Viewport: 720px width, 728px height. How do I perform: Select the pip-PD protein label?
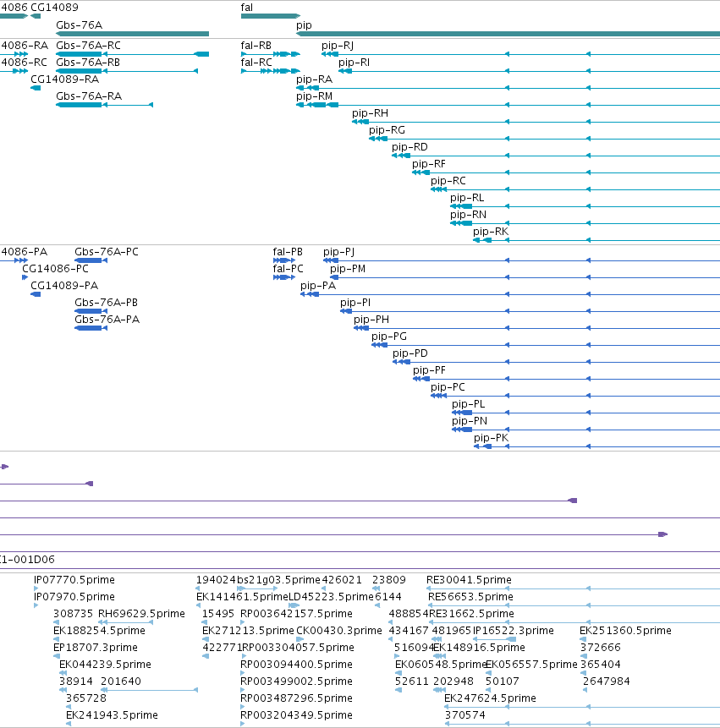coord(410,353)
